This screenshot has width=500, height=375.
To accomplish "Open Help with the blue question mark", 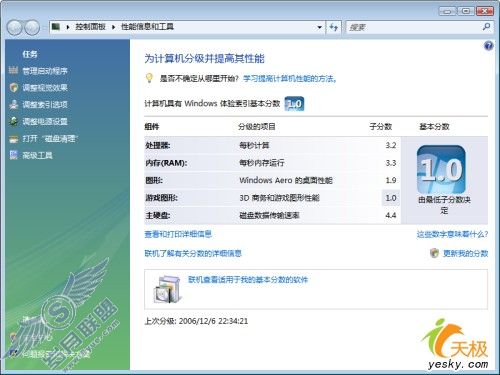I will (x=488, y=46).
